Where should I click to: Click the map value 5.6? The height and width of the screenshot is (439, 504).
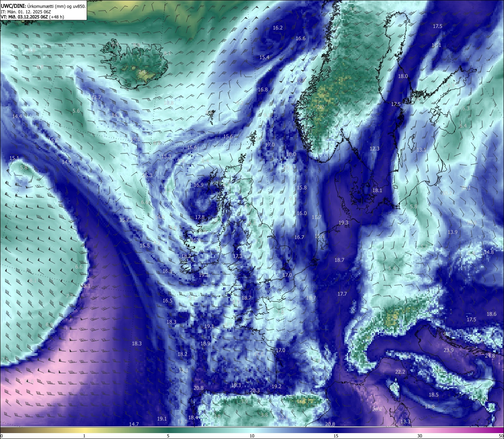76,111
